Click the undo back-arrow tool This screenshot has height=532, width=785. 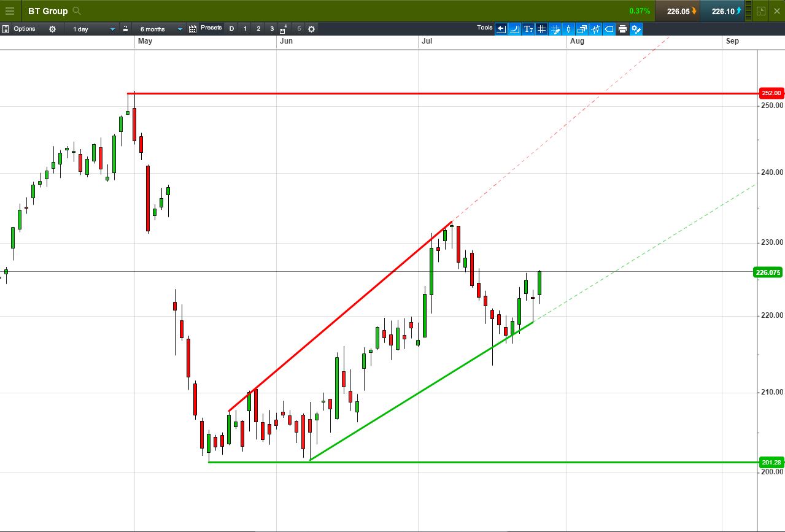click(501, 29)
